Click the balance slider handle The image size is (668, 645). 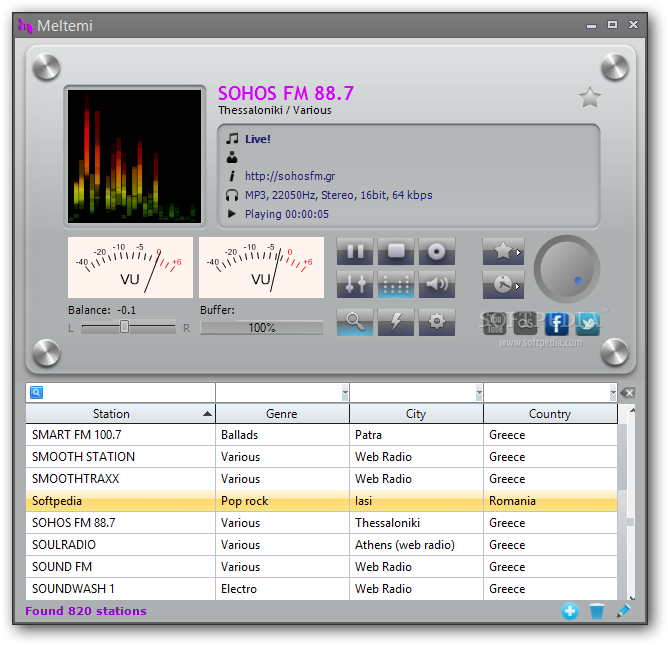click(124, 327)
